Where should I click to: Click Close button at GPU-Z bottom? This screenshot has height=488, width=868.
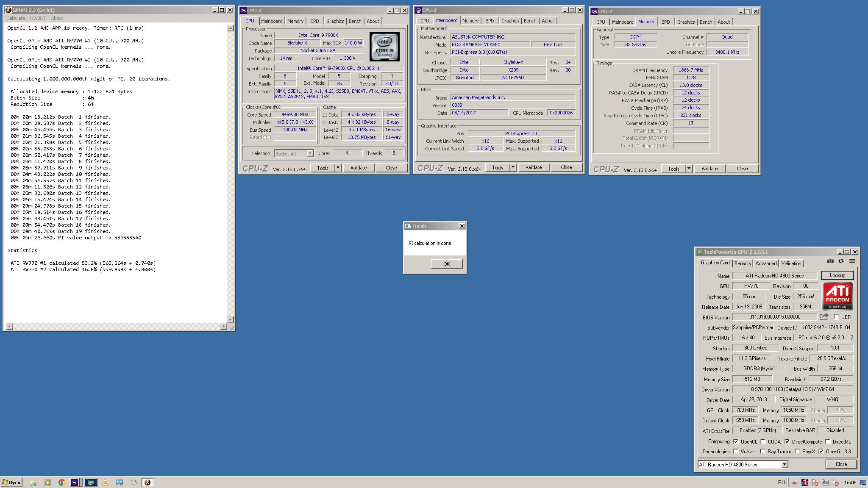click(x=841, y=464)
